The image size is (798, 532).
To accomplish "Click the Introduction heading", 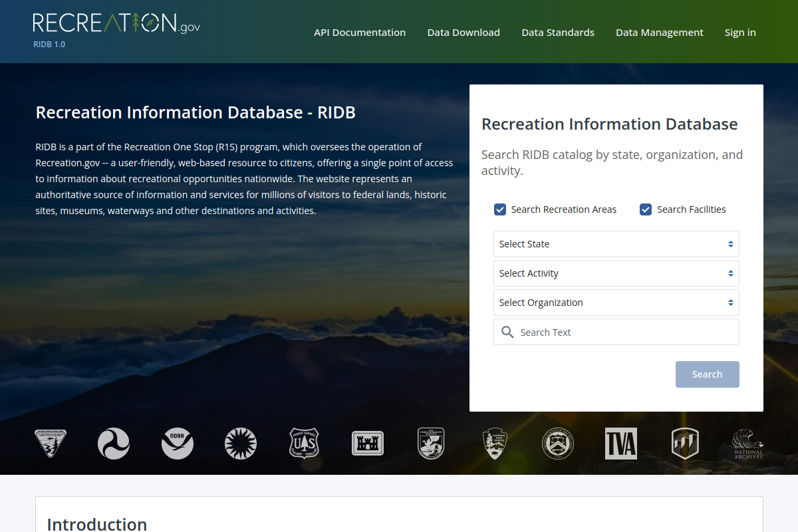I will tap(97, 524).
